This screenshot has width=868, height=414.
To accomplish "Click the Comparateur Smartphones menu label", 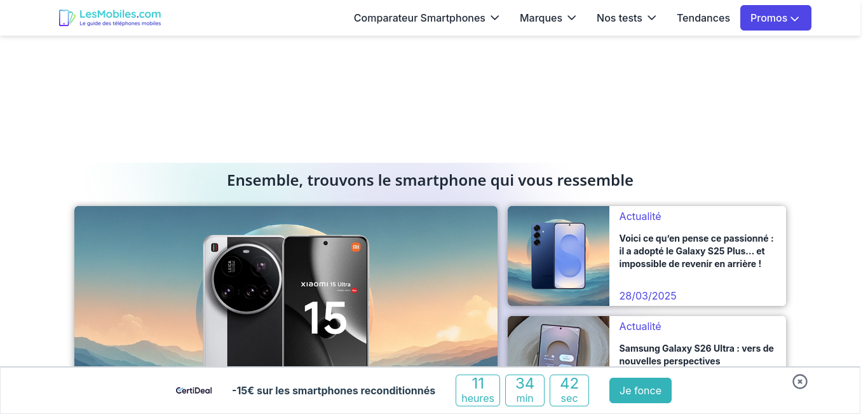I will pos(419,18).
